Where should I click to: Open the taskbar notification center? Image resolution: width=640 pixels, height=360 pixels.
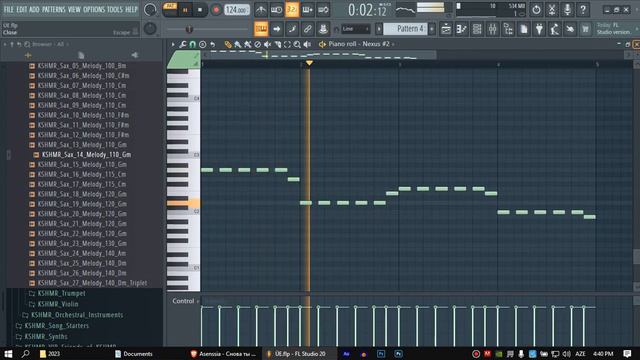pyautogui.click(x=627, y=353)
